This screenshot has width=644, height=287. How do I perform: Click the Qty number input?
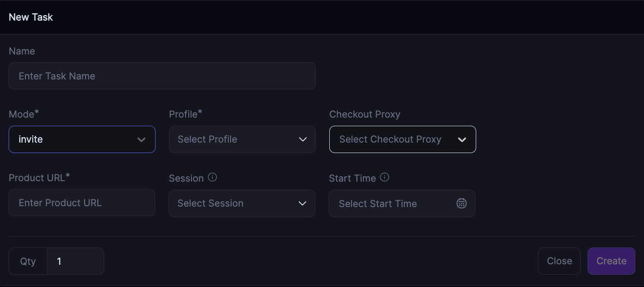point(75,261)
